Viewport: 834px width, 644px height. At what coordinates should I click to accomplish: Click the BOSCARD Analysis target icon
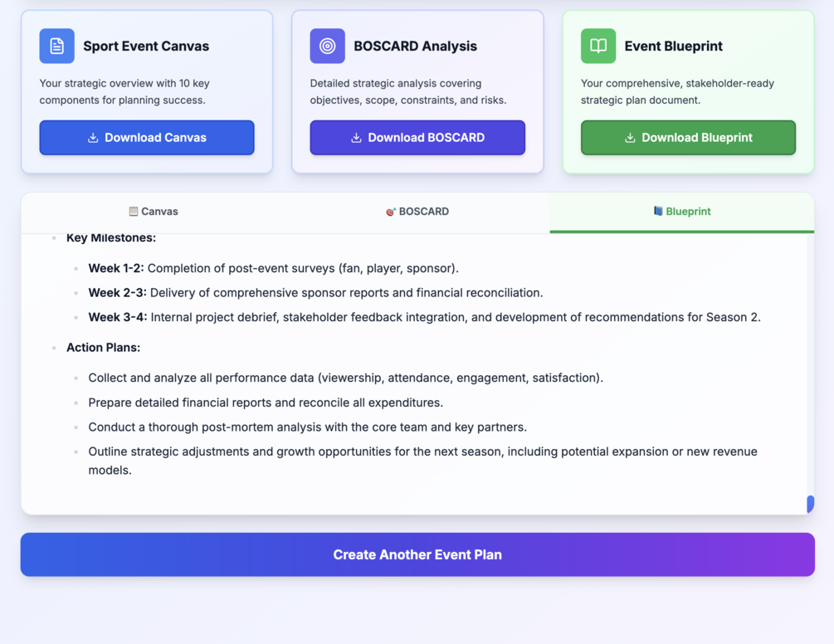[x=327, y=46]
